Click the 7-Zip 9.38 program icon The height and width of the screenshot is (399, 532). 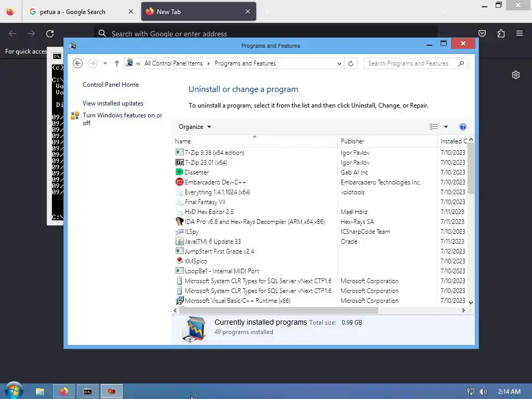tap(179, 152)
